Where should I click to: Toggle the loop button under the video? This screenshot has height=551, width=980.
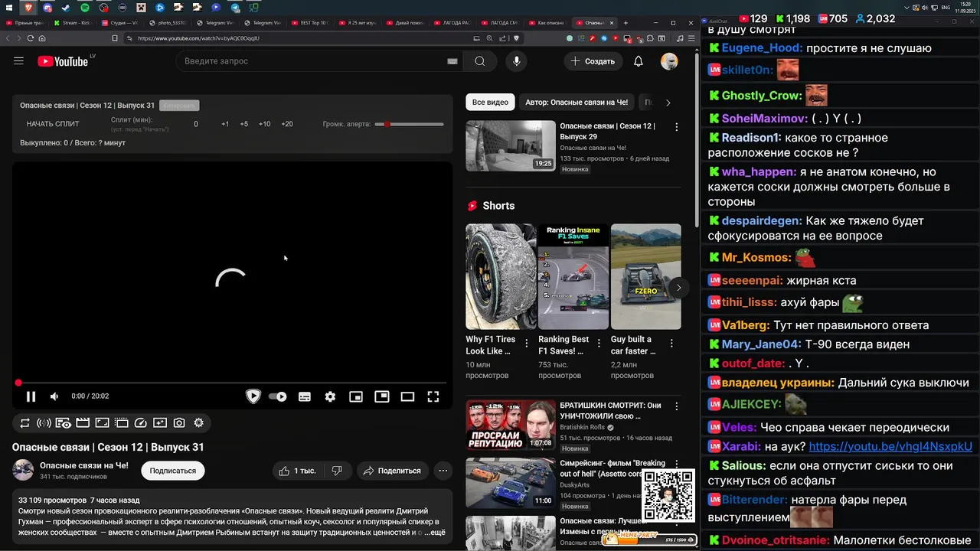click(25, 422)
